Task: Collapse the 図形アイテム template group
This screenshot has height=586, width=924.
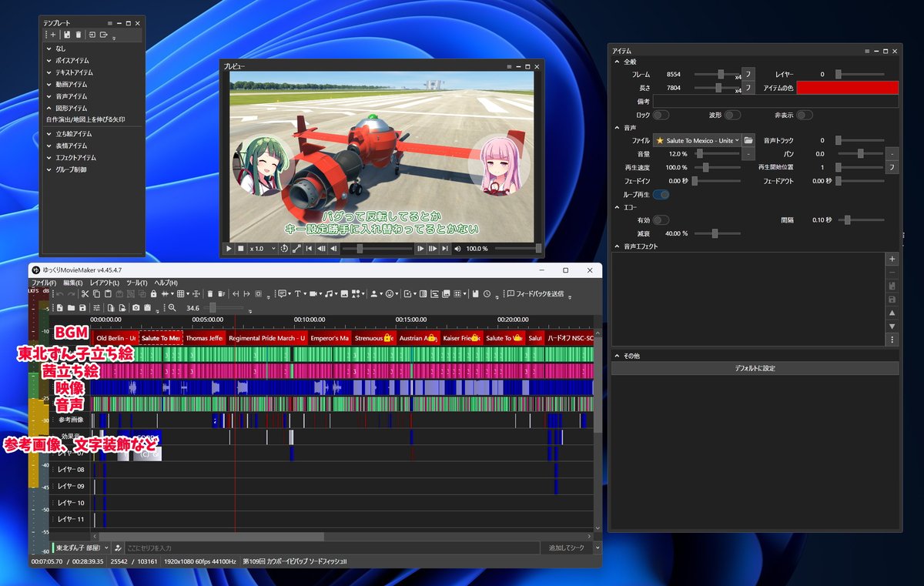Action: coord(49,109)
